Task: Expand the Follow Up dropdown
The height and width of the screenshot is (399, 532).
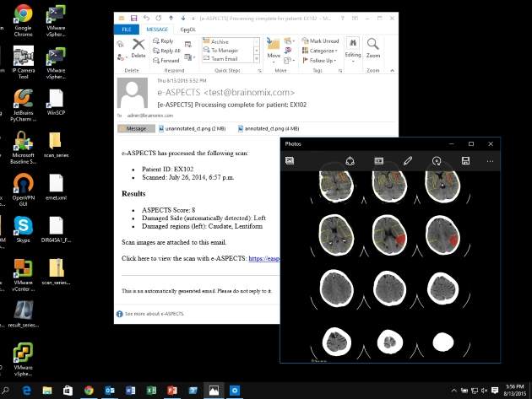Action: click(x=322, y=61)
